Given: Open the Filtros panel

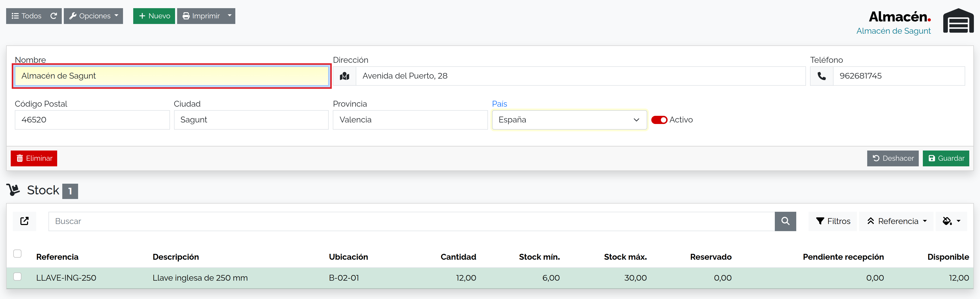Looking at the screenshot, I should (833, 221).
